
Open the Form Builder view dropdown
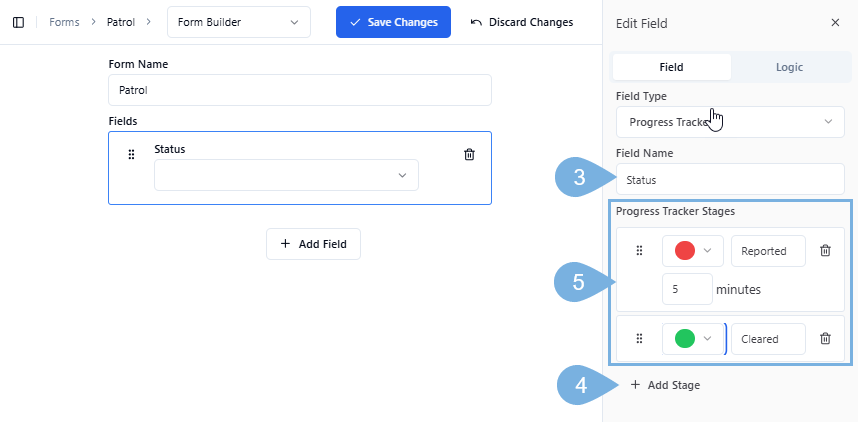[238, 22]
